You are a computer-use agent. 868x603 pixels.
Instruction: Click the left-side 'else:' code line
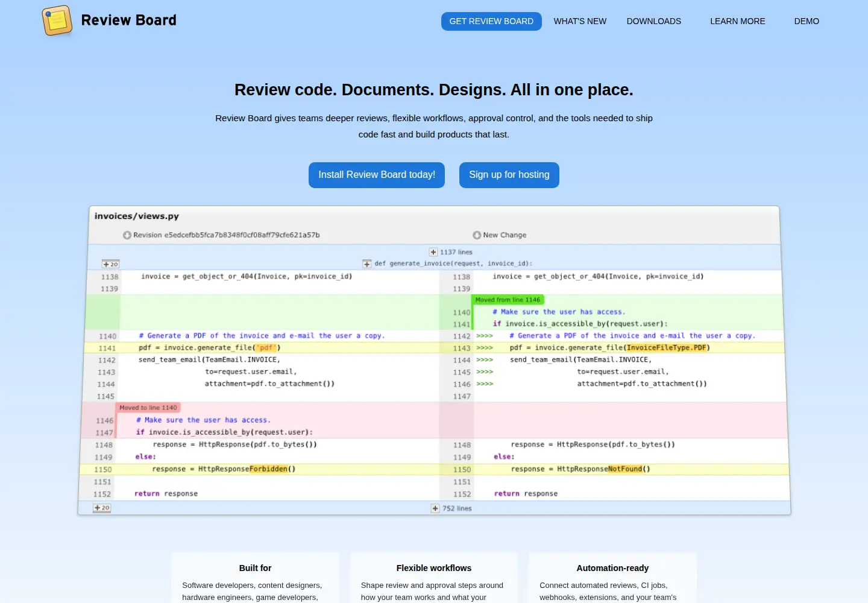coord(145,457)
